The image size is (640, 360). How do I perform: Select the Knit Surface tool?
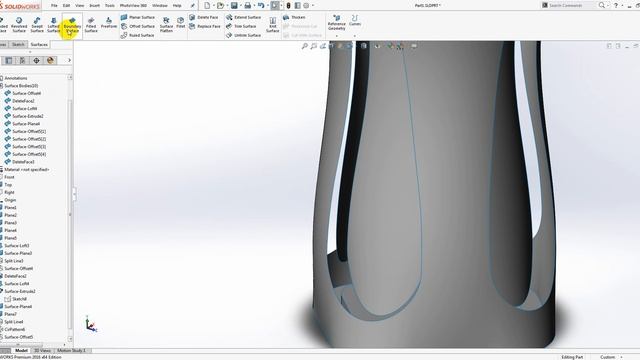click(273, 25)
